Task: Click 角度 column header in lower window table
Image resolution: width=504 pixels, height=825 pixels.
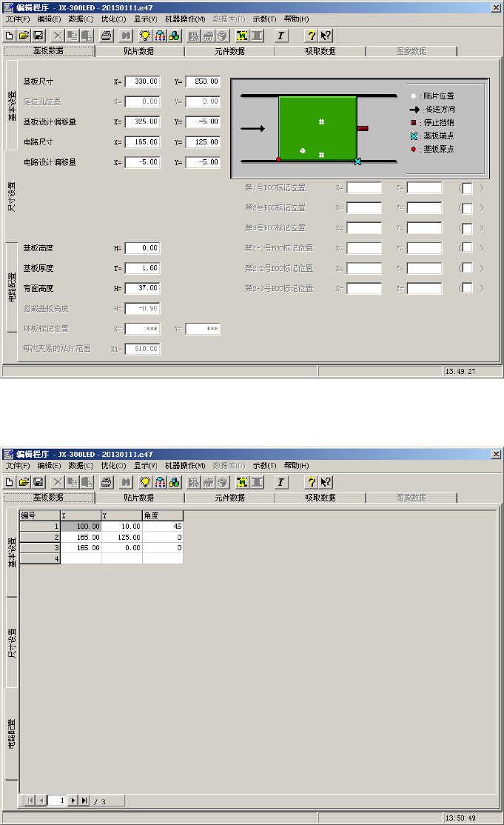Action: coord(162,515)
